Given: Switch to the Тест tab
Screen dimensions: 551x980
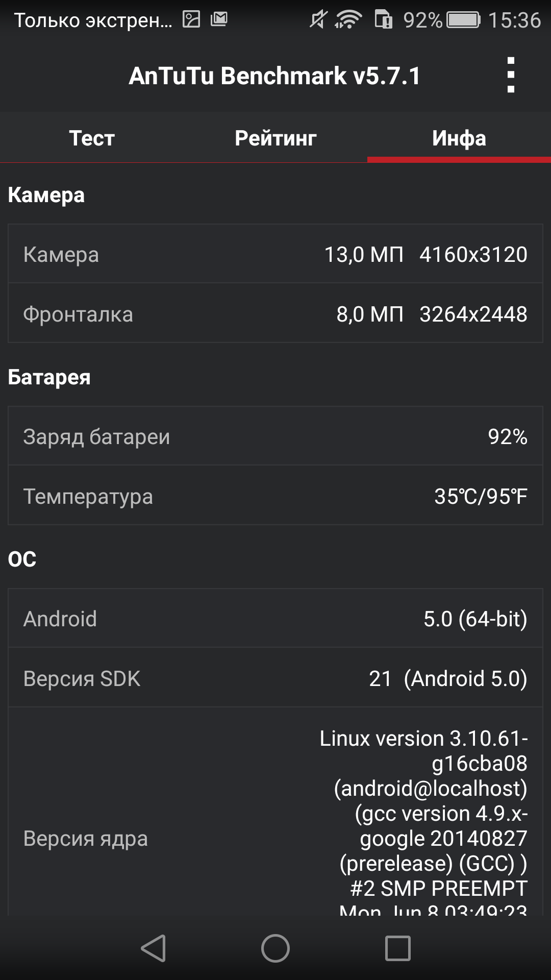Looking at the screenshot, I should pyautogui.click(x=92, y=138).
